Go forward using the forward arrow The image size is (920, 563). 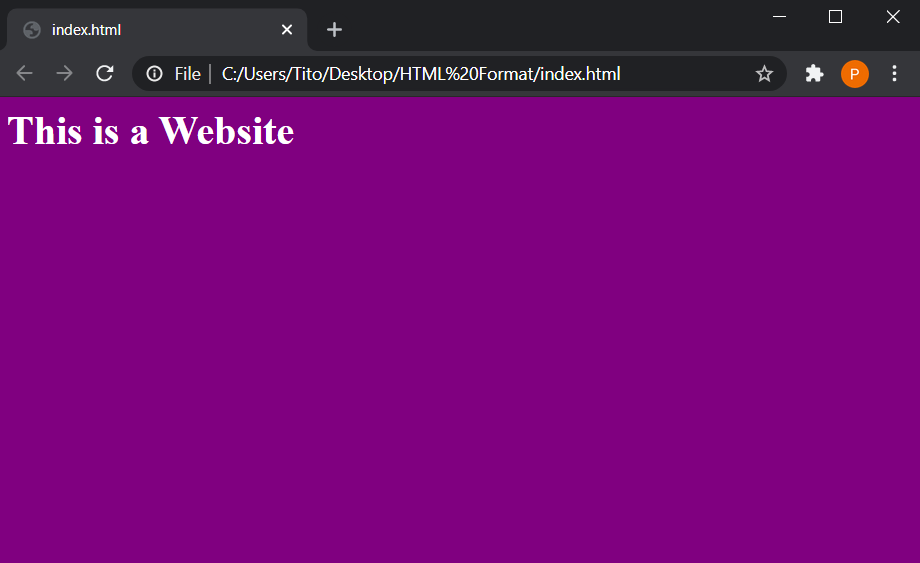tap(65, 73)
